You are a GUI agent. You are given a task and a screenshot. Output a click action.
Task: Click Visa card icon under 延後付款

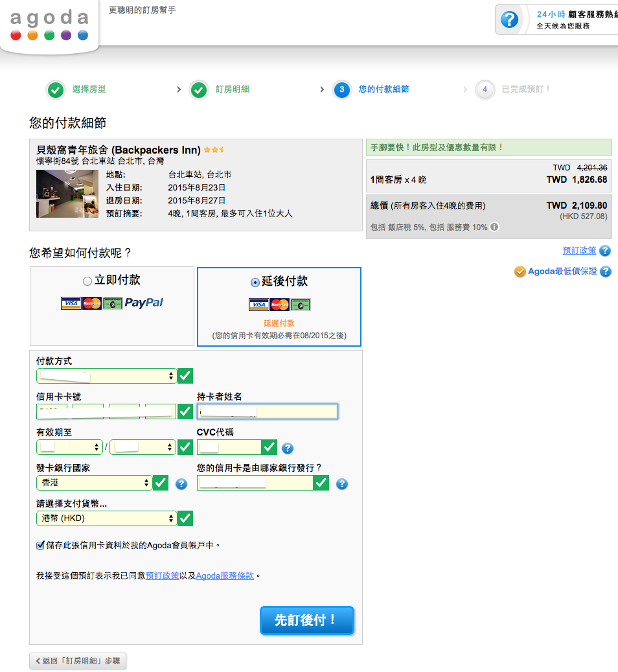(258, 305)
